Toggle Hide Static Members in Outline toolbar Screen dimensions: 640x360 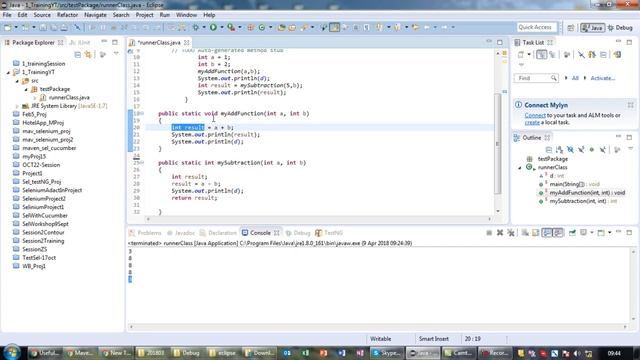coord(581,150)
